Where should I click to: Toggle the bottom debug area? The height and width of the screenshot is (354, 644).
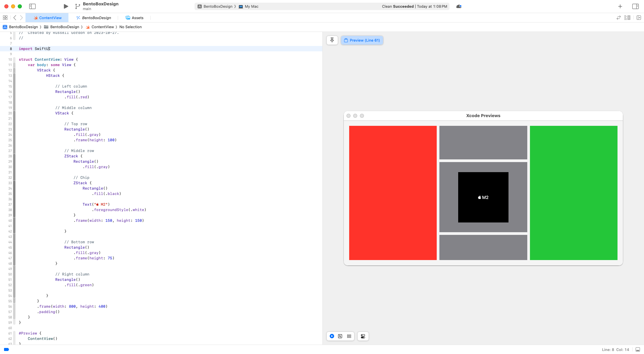[638, 350]
